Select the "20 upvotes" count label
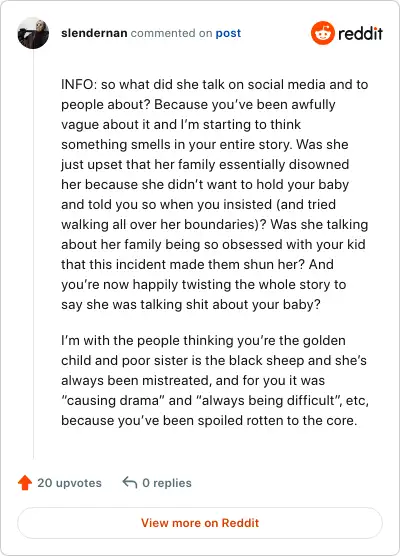Viewport: 400px width, 556px height. tap(70, 483)
